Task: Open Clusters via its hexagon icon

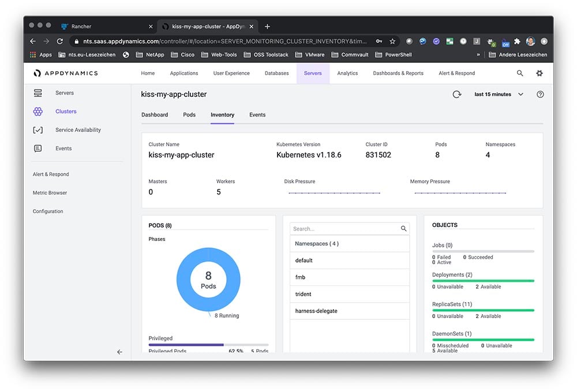Action: tap(38, 111)
